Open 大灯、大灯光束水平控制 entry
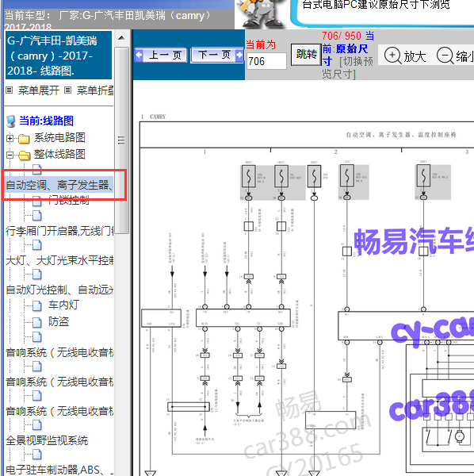The image size is (474, 476). click(x=59, y=260)
